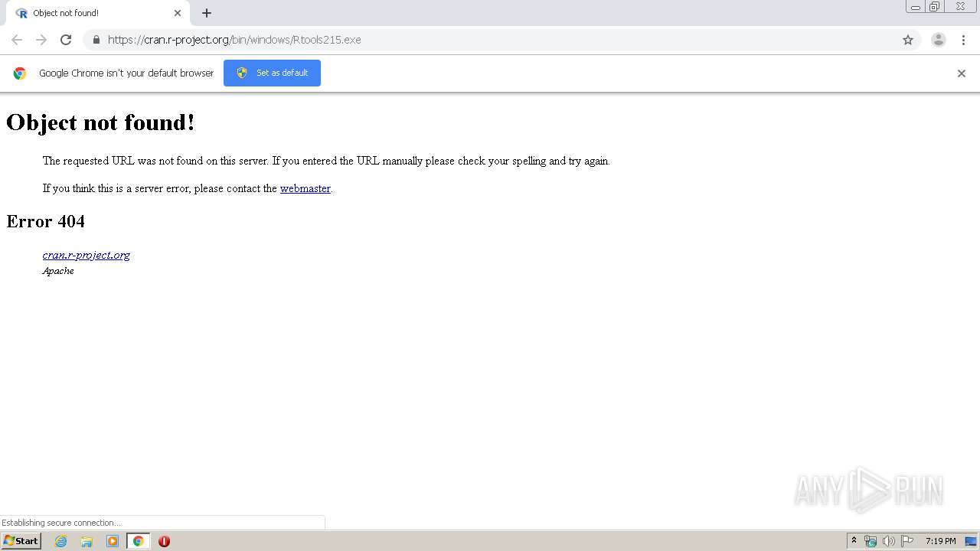980x551 pixels.
Task: Follow the webmaster link
Action: 305,188
